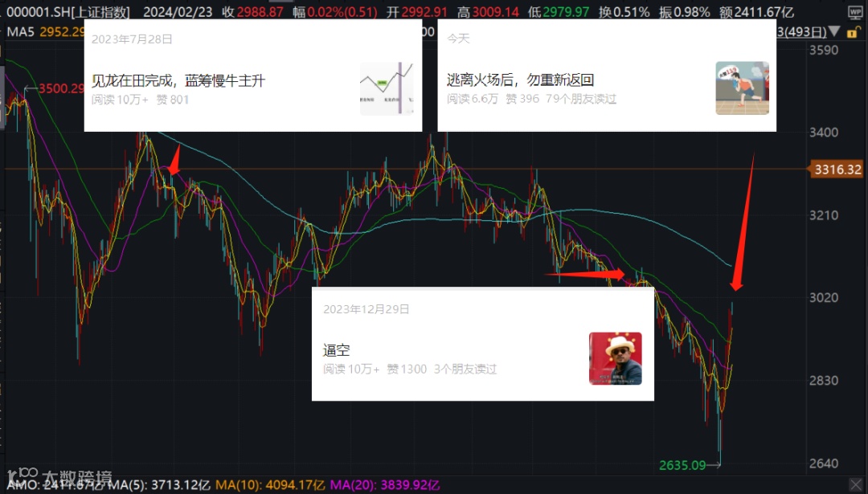Open the 逼空 article card
The width and height of the screenshot is (868, 494).
(483, 344)
